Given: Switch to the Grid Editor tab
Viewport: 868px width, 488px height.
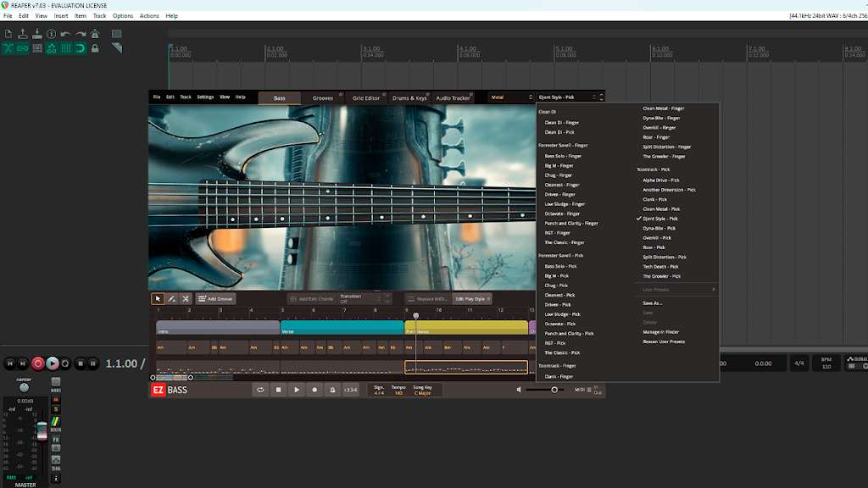Looking at the screenshot, I should (366, 98).
